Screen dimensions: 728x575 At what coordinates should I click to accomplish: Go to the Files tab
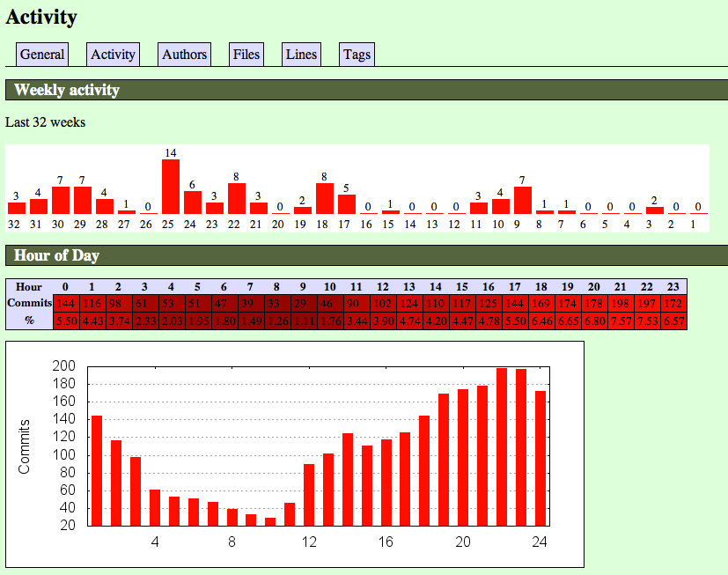[246, 55]
